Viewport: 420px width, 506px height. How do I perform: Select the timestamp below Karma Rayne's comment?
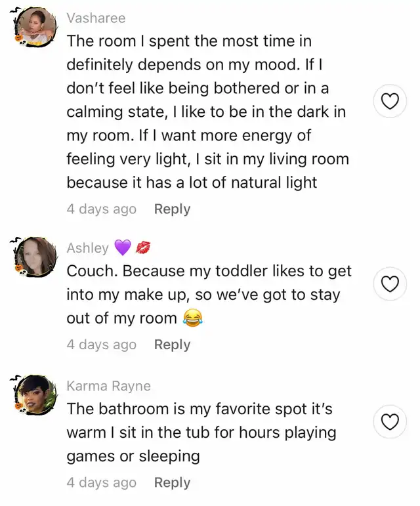pyautogui.click(x=101, y=482)
